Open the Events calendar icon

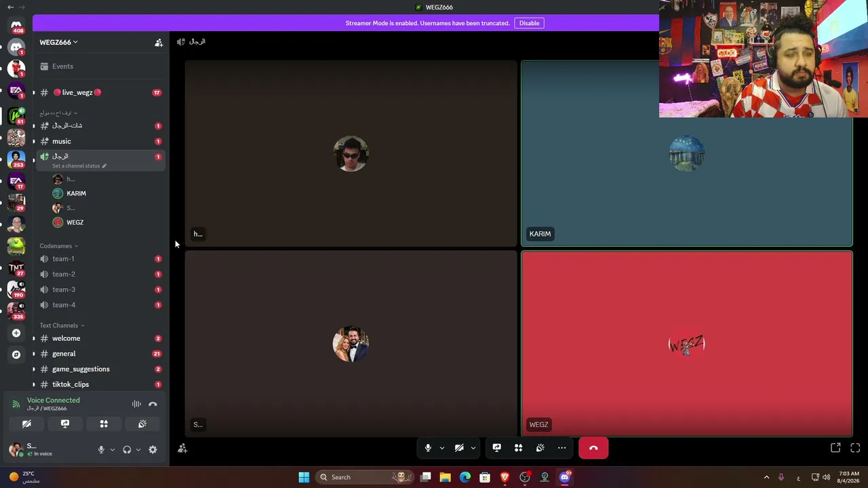[x=44, y=66]
